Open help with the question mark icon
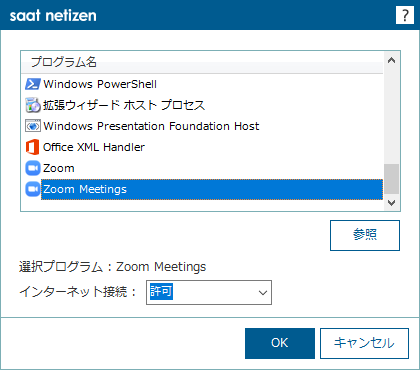Screen dimensions: 420x370 tap(405, 15)
